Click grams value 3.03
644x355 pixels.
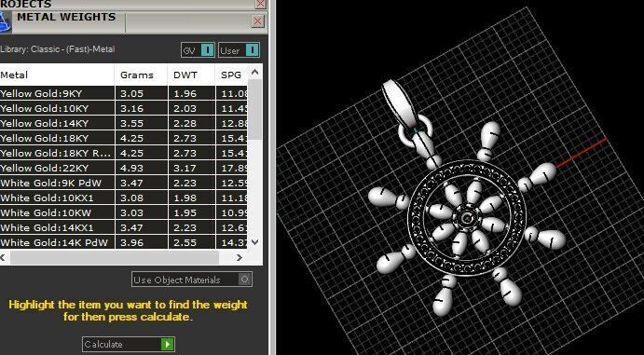pos(131,212)
